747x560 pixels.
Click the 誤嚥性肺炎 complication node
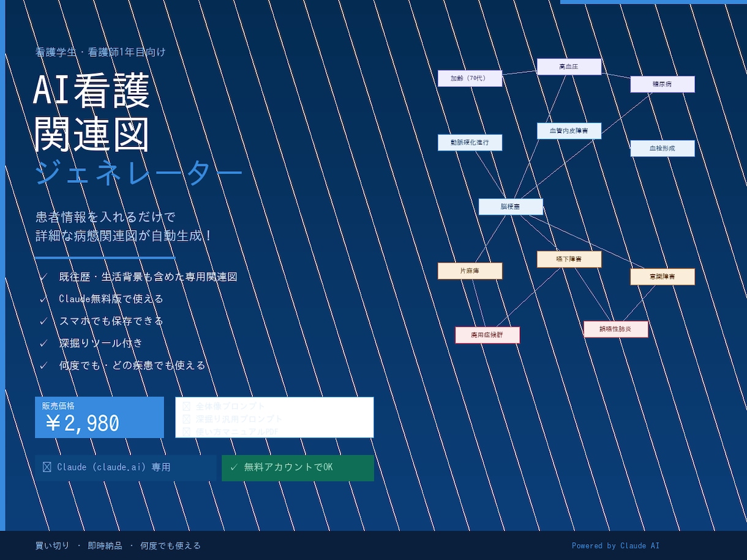pos(615,329)
